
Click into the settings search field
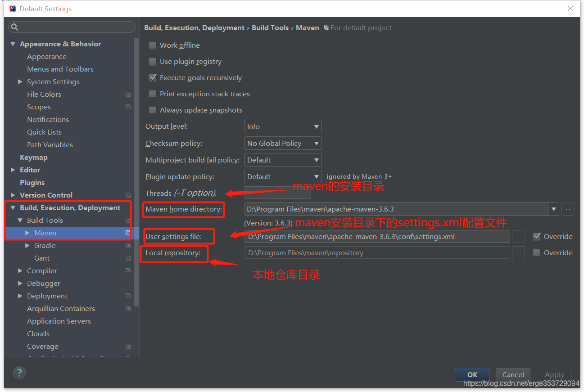pyautogui.click(x=72, y=27)
